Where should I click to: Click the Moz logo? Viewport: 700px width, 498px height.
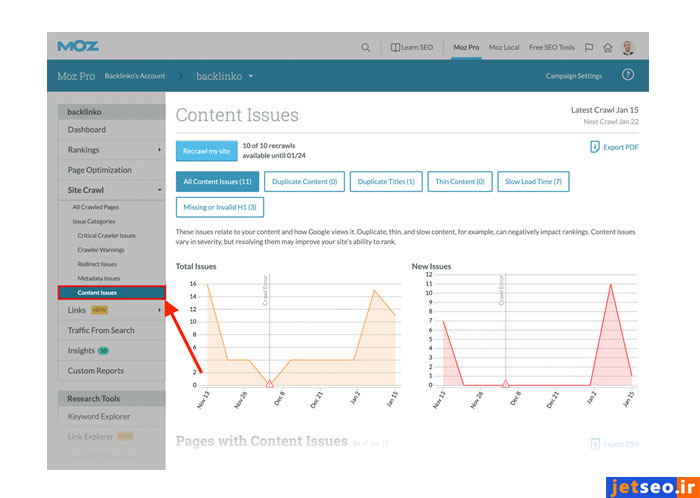tap(78, 46)
